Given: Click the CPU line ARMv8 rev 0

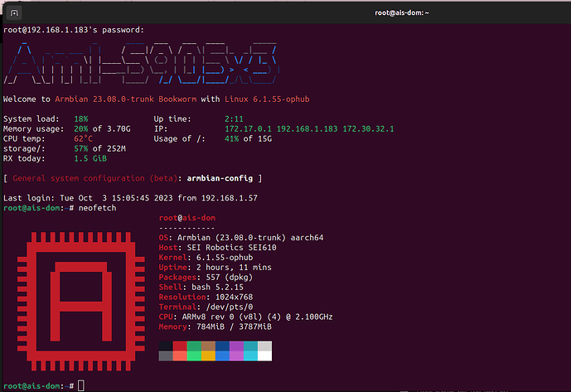Looking at the screenshot, I should [x=245, y=317].
